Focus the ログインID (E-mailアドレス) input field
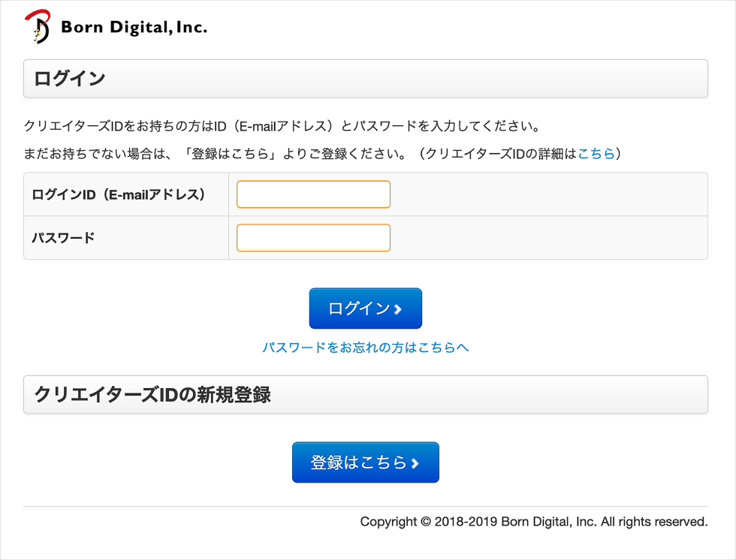The width and height of the screenshot is (736, 560). pos(314,194)
